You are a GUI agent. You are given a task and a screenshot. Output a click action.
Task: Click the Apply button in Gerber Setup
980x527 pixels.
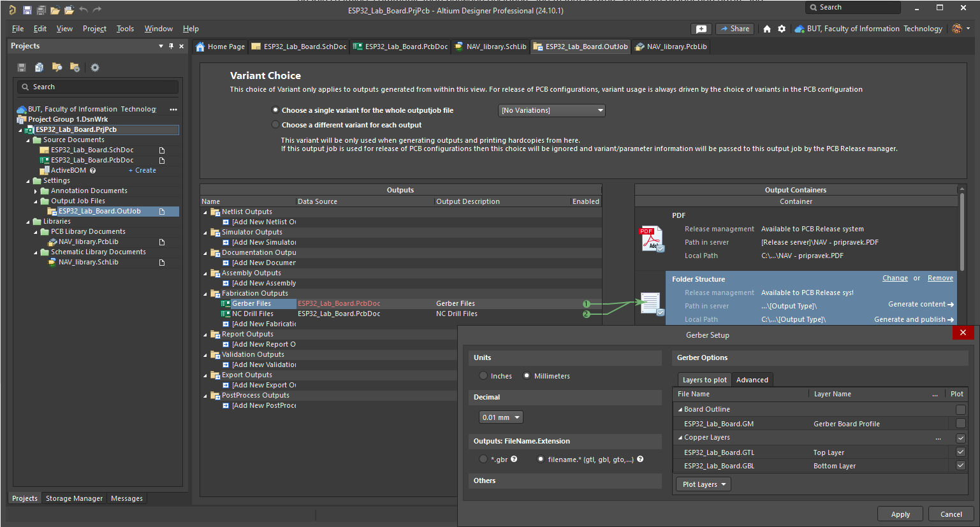(x=900, y=514)
